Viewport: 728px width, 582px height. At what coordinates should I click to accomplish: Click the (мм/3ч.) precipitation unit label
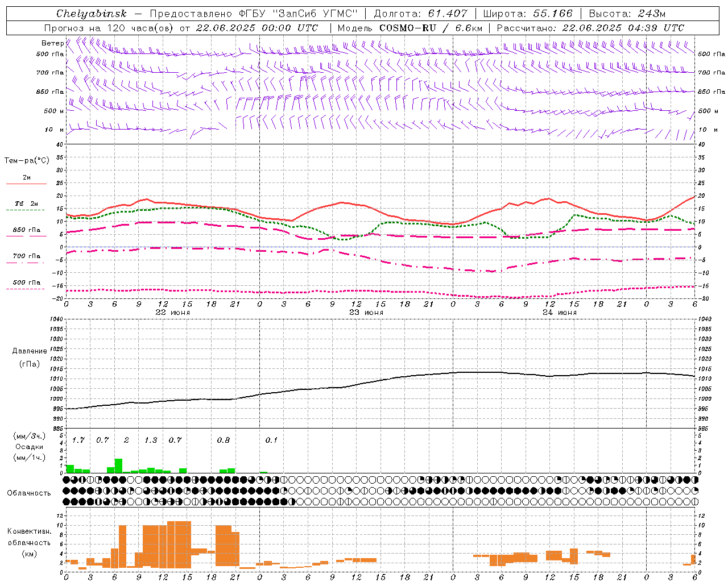click(29, 436)
